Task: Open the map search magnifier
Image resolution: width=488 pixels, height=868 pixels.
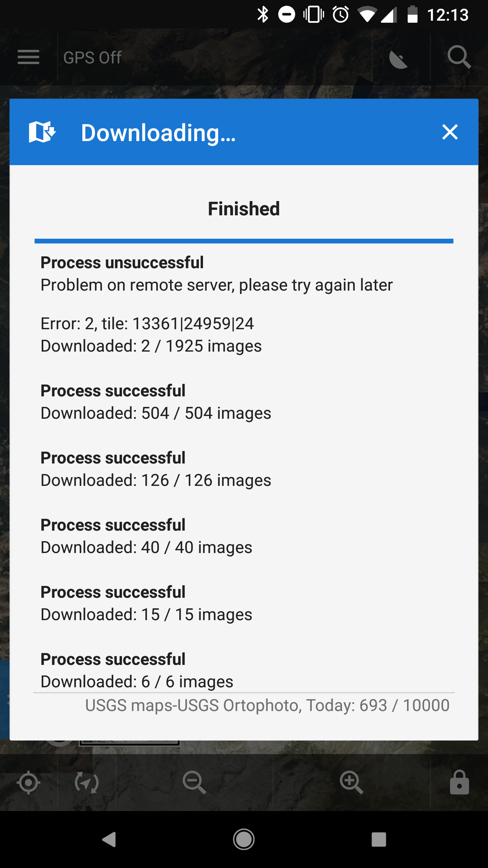Action: 459,57
